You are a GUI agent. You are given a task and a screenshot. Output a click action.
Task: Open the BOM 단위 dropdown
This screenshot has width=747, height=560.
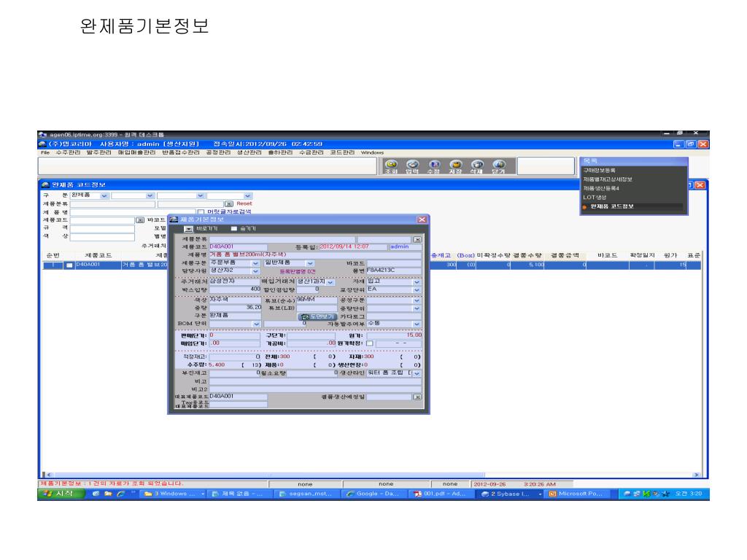point(256,324)
